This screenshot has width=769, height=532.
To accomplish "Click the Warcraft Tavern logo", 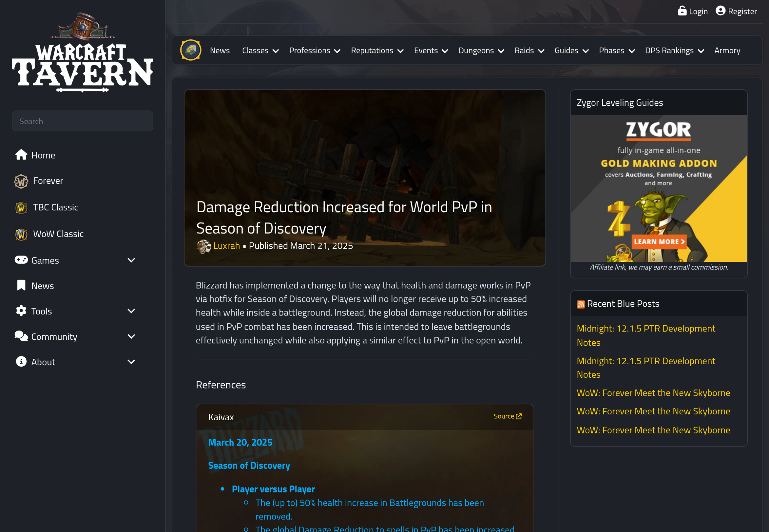I will coord(82,52).
